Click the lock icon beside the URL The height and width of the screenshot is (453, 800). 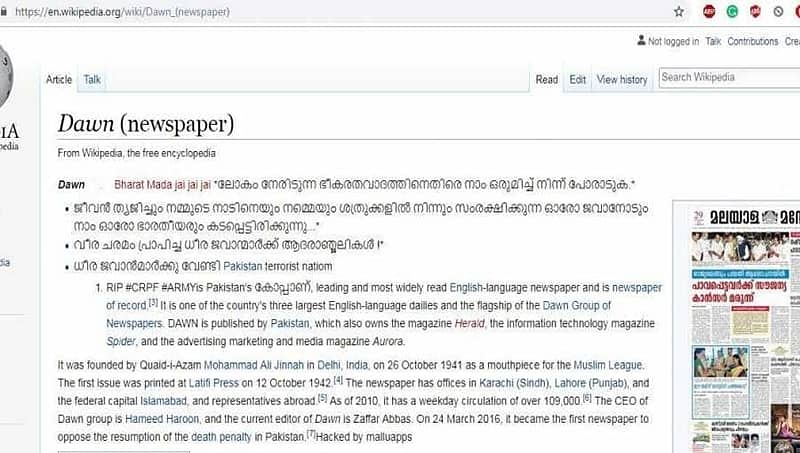pyautogui.click(x=3, y=11)
